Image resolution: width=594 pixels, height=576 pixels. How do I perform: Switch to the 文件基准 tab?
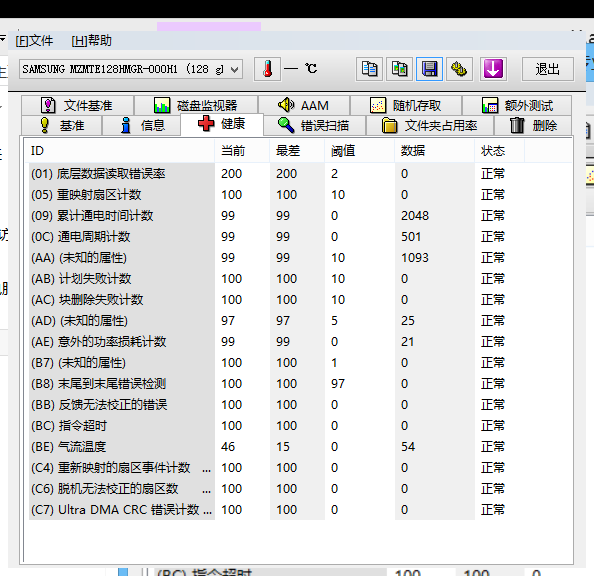(x=78, y=105)
